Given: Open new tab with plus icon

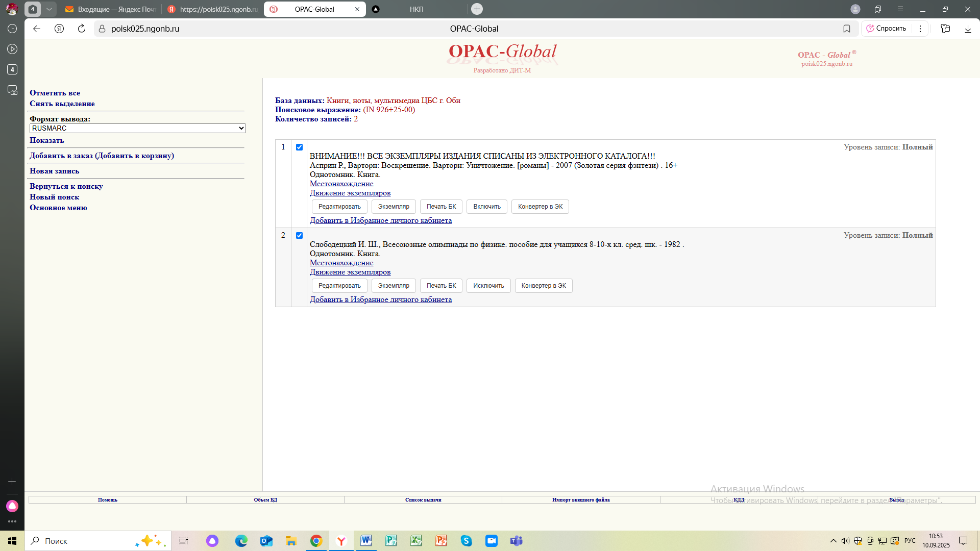Looking at the screenshot, I should (x=477, y=9).
